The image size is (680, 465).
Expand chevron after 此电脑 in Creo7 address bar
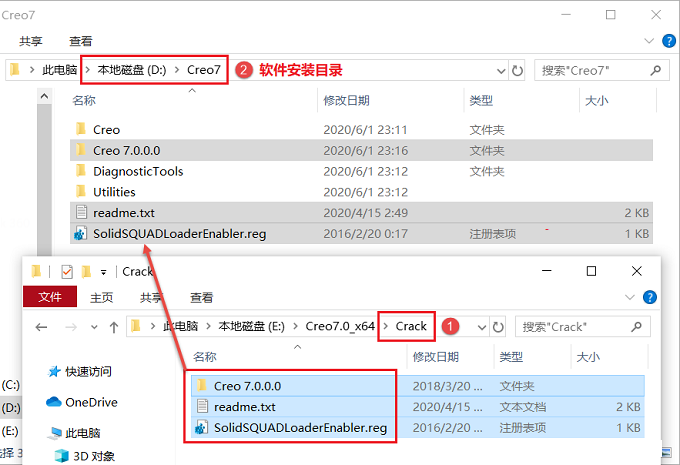click(x=87, y=70)
